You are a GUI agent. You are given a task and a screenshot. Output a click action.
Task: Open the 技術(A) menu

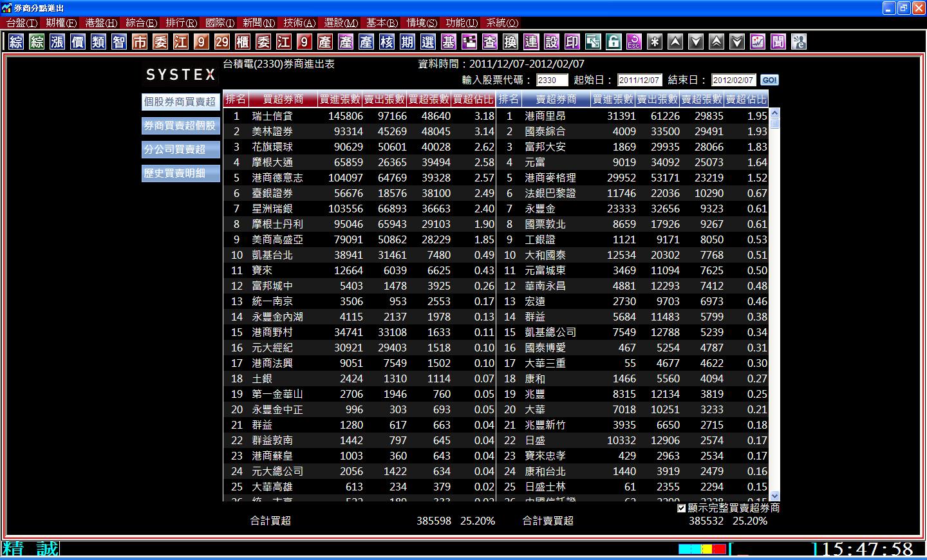coord(300,23)
